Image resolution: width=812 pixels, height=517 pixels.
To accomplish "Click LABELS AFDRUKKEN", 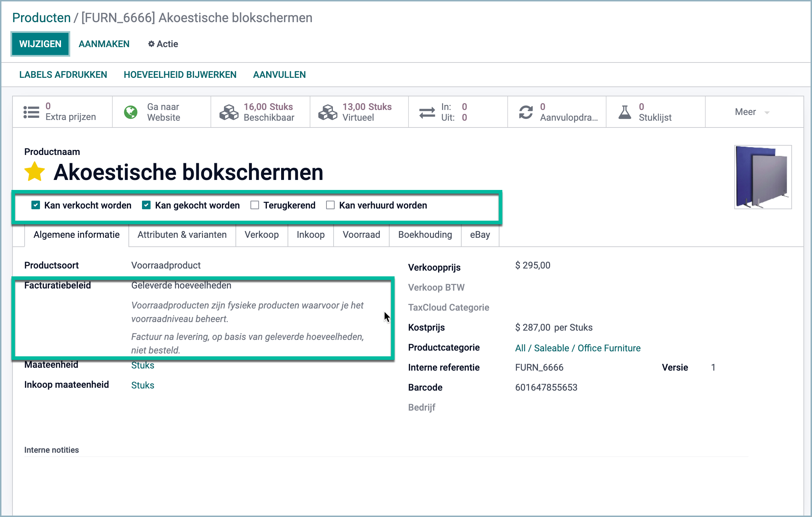I will pyautogui.click(x=63, y=74).
